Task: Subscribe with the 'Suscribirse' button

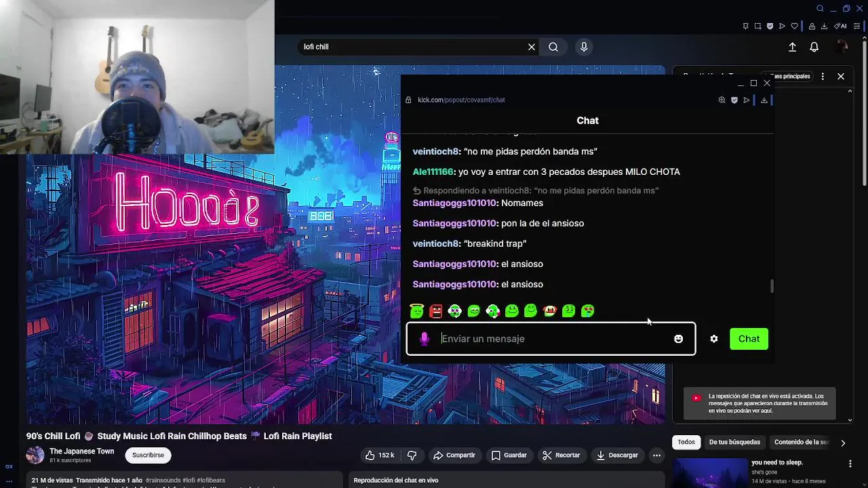Action: coord(148,455)
